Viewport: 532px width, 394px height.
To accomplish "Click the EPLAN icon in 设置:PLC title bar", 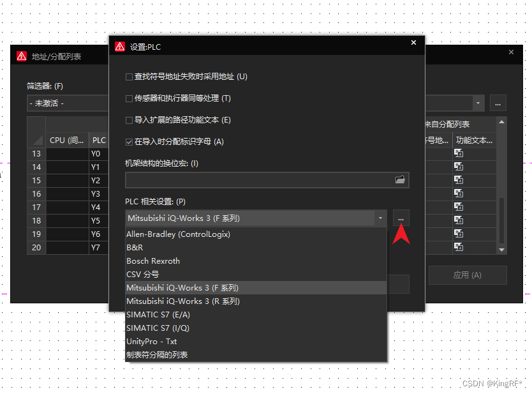I will [120, 47].
